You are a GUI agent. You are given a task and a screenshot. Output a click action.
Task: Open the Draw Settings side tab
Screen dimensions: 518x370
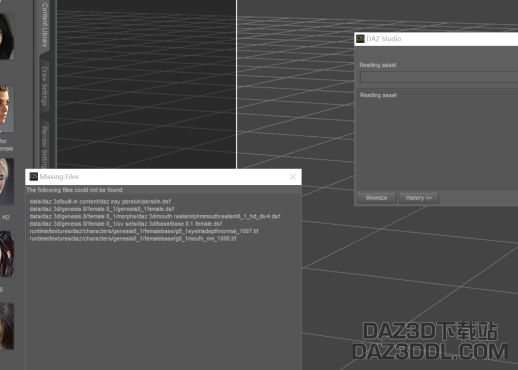(x=44, y=86)
